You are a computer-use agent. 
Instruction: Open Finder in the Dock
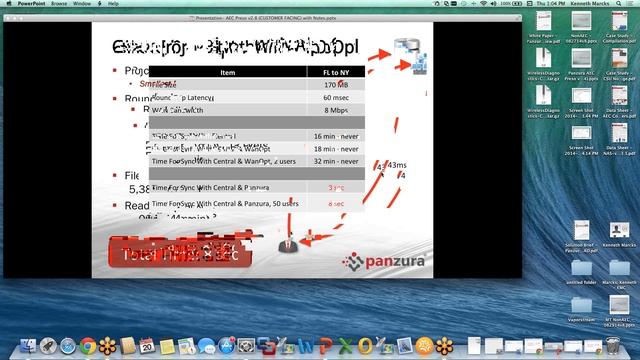click(28, 346)
